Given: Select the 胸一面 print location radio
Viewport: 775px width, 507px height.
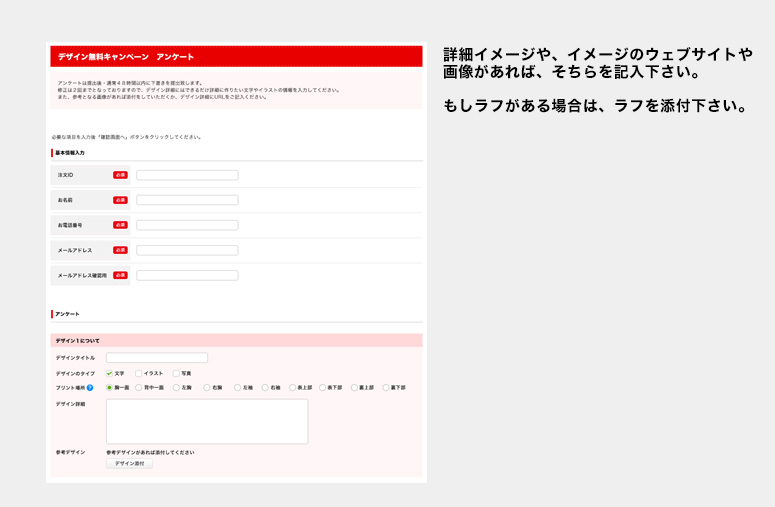Looking at the screenshot, I should pos(109,387).
